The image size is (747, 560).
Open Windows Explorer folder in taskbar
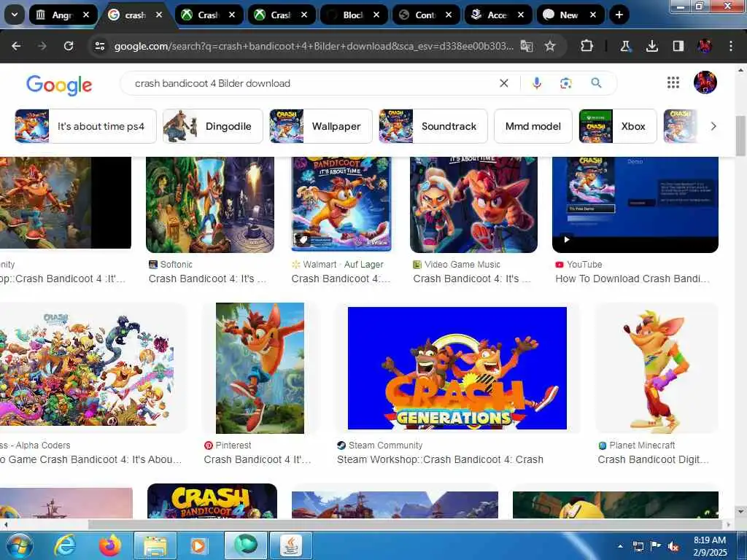pyautogui.click(x=155, y=545)
